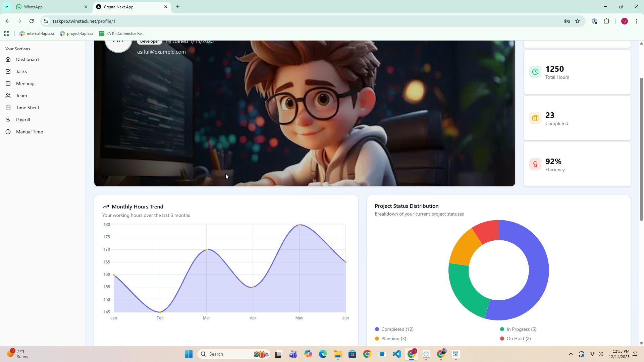The height and width of the screenshot is (362, 644).
Task: Click the Payroll dollar icon
Action: tap(8, 120)
